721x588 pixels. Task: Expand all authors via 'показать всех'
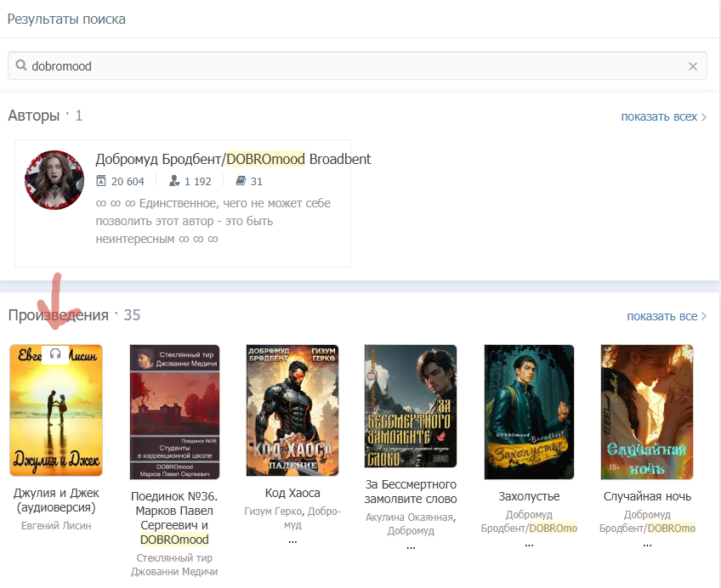click(x=663, y=116)
